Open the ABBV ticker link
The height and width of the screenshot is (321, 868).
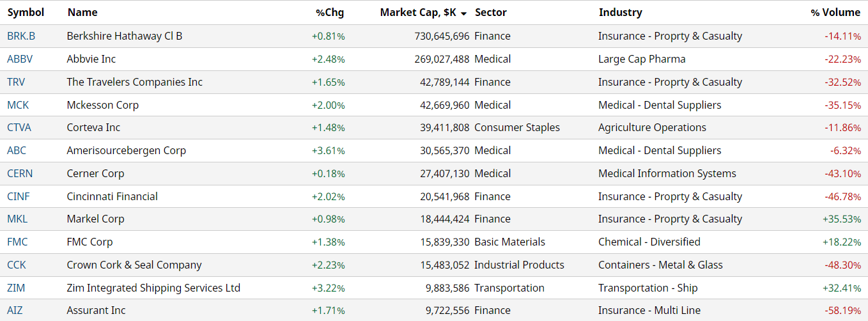[20, 59]
